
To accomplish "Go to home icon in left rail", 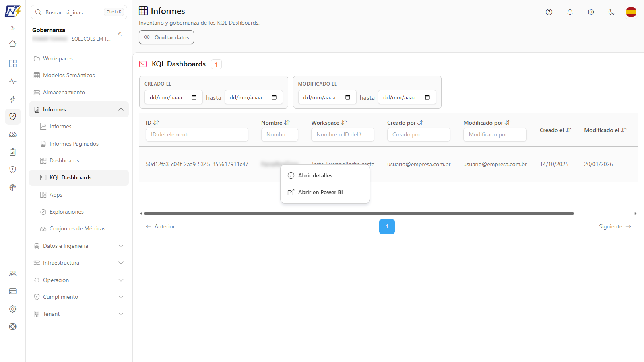I will tap(13, 43).
